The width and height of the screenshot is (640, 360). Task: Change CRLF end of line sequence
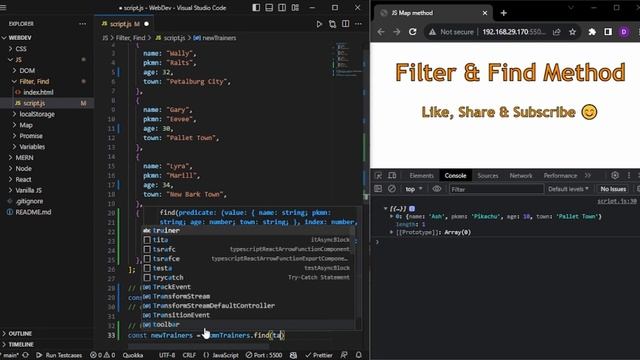(x=189, y=355)
